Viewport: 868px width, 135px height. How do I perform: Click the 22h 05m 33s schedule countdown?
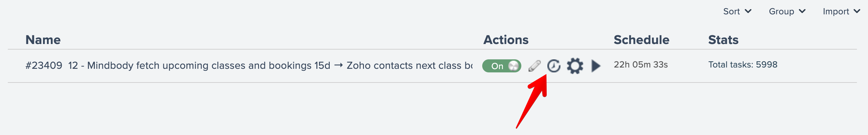(x=641, y=65)
